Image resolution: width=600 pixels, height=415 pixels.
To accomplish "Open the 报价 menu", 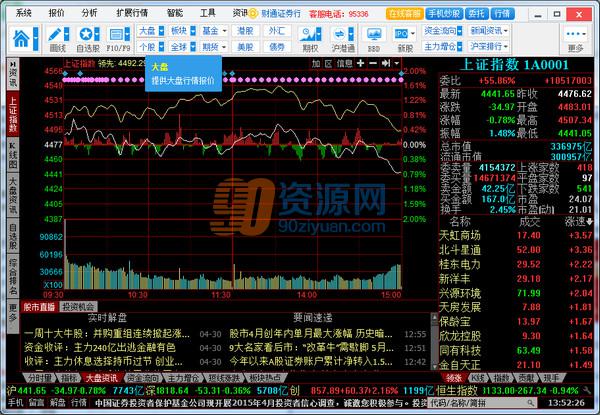I will [x=56, y=13].
